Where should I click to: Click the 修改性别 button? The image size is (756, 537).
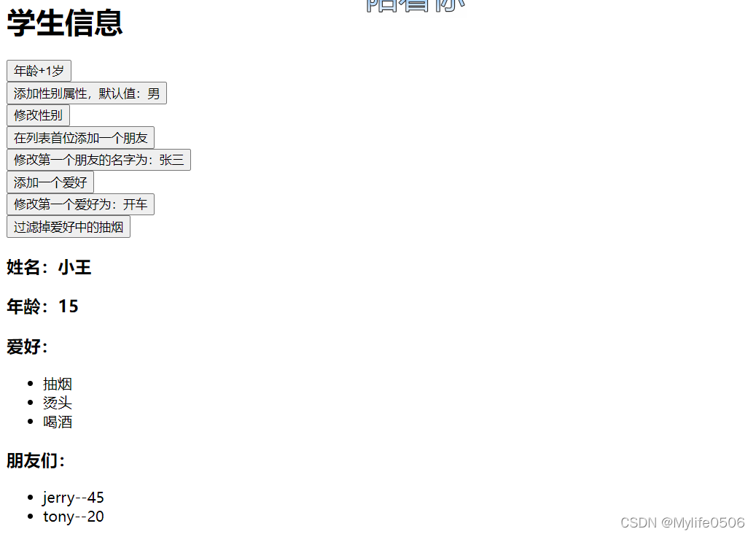click(38, 115)
